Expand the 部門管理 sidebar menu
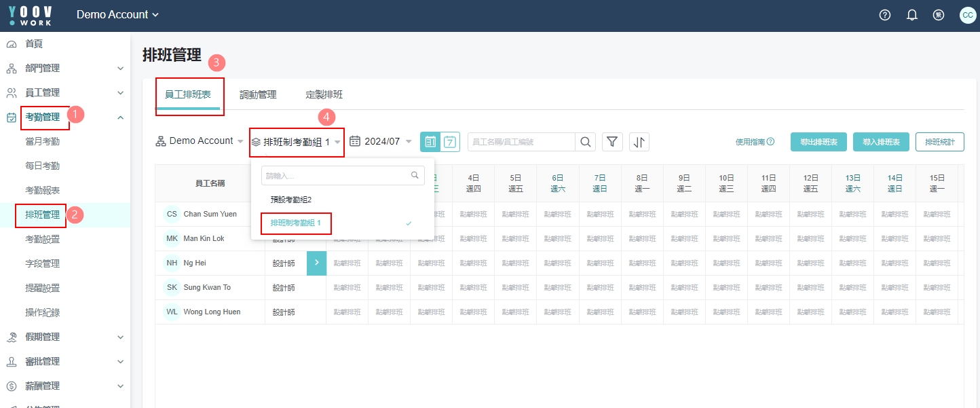This screenshot has height=408, width=980. pos(65,68)
